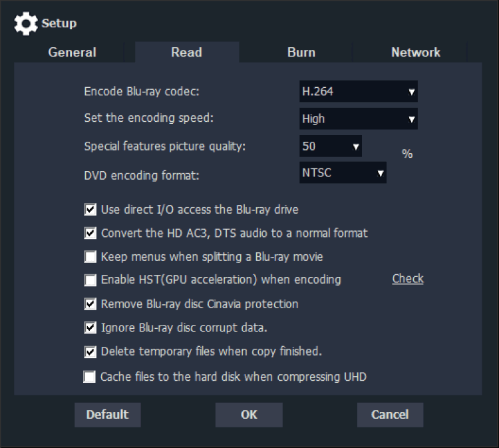Enable HST GPU acceleration checkbox

90,280
